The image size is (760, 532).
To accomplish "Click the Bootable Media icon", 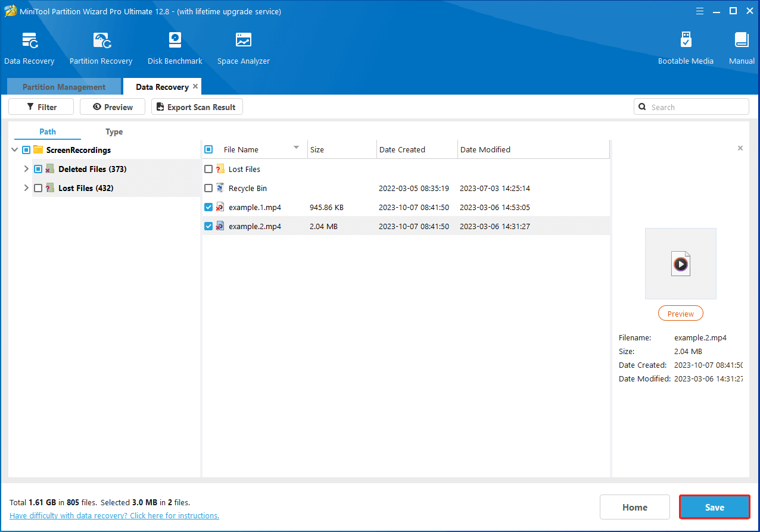I will click(x=686, y=41).
